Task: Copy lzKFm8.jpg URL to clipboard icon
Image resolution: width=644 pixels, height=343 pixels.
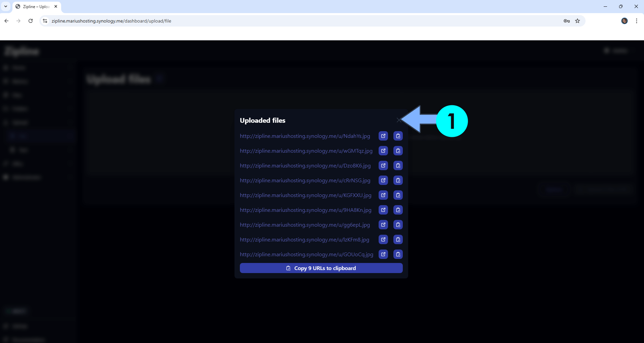Action: coord(398,239)
